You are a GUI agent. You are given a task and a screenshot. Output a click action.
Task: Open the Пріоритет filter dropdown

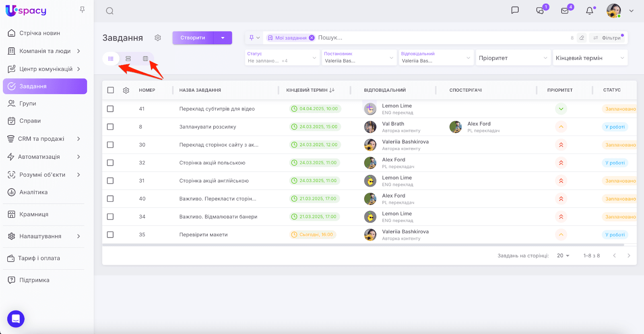pyautogui.click(x=513, y=58)
